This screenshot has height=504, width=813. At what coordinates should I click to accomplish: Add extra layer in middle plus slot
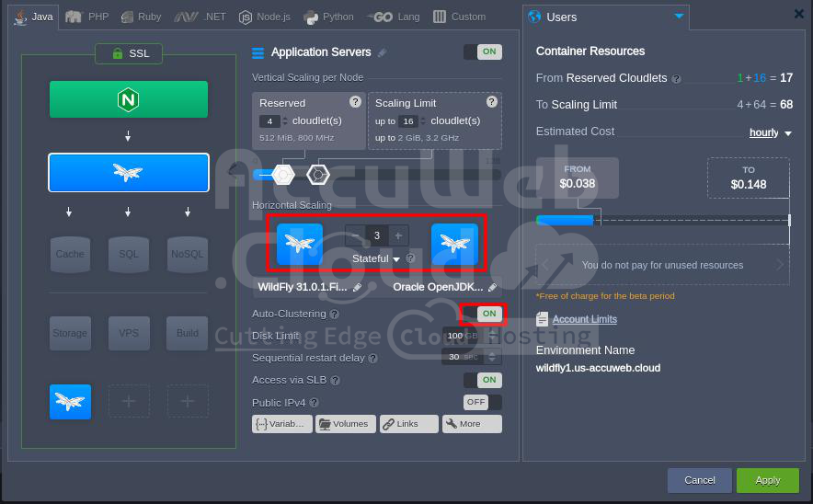click(x=129, y=401)
